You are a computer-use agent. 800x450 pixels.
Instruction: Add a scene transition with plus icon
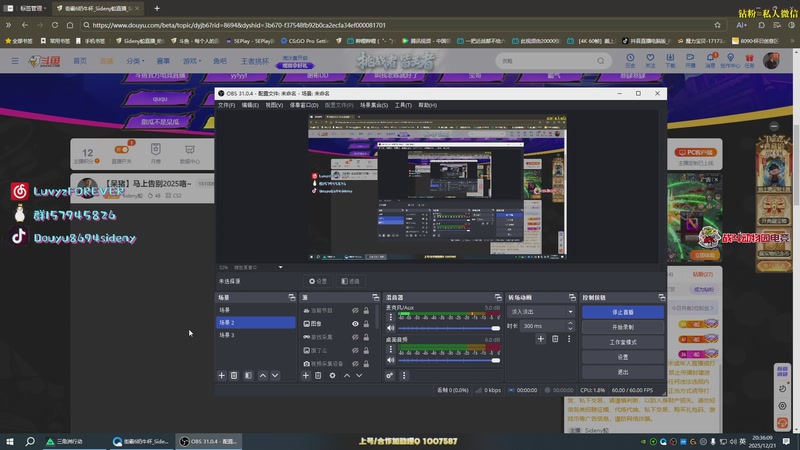coord(540,339)
